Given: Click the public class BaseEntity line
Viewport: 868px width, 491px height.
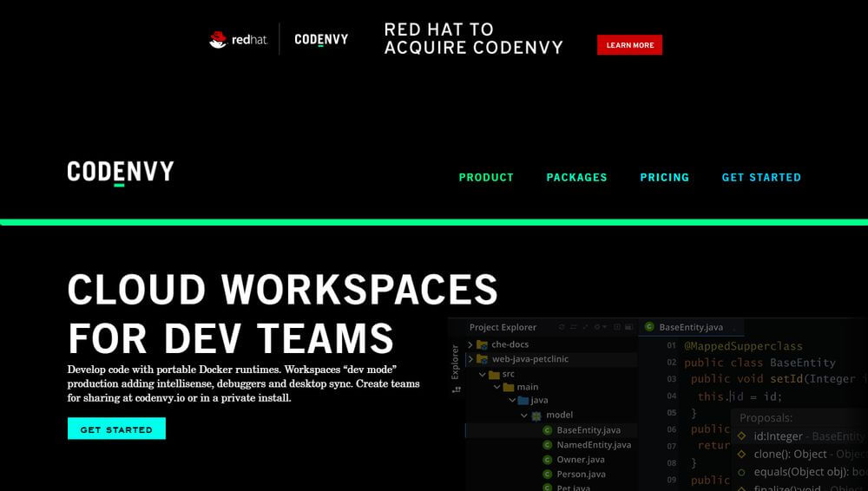Looking at the screenshot, I should tap(759, 363).
